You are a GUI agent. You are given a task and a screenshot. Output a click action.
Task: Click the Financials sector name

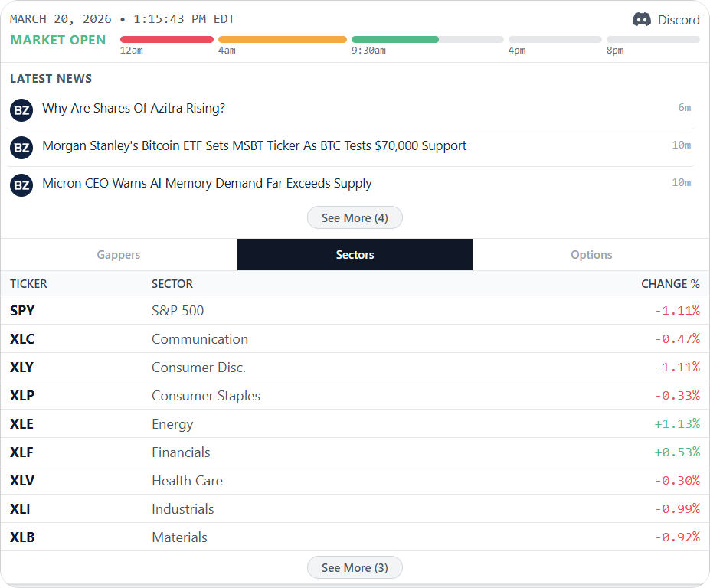pyautogui.click(x=181, y=452)
